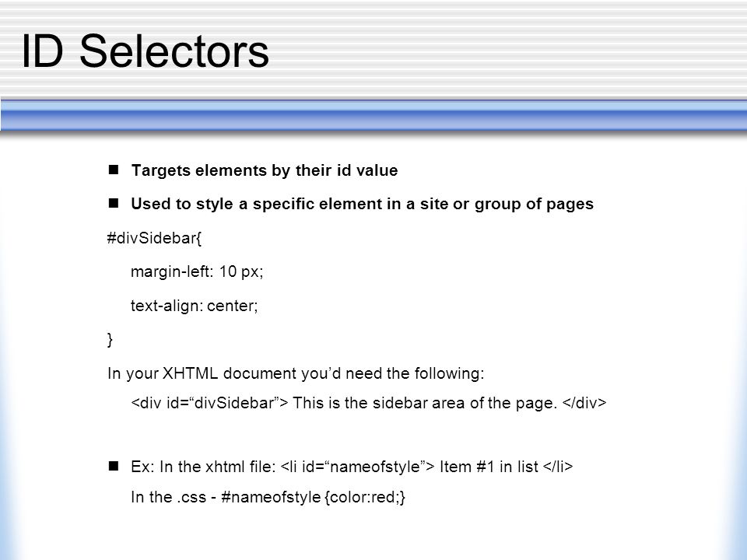Click the "#divSidebar{" selector line
This screenshot has width=747, height=560.
click(x=154, y=238)
